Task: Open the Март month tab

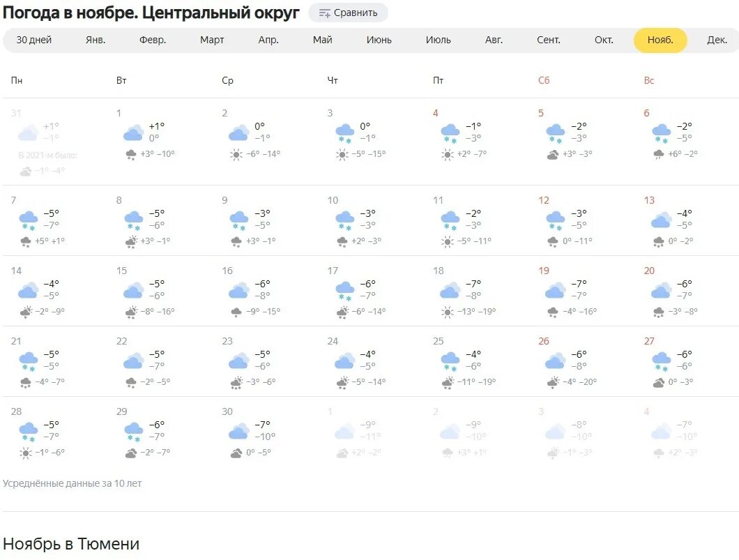Action: (x=212, y=40)
